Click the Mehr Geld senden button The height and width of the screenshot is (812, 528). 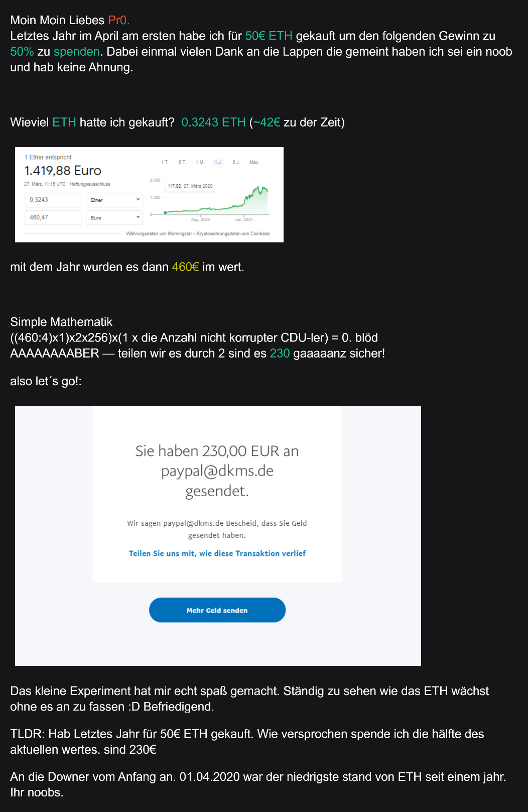217,610
